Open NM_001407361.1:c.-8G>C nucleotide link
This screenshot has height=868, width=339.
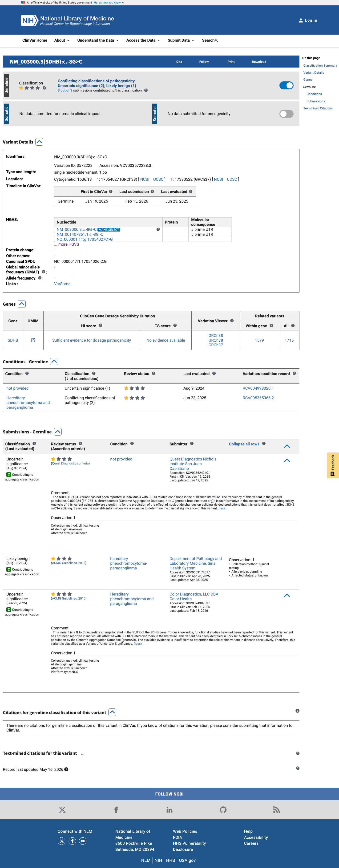click(x=80, y=235)
